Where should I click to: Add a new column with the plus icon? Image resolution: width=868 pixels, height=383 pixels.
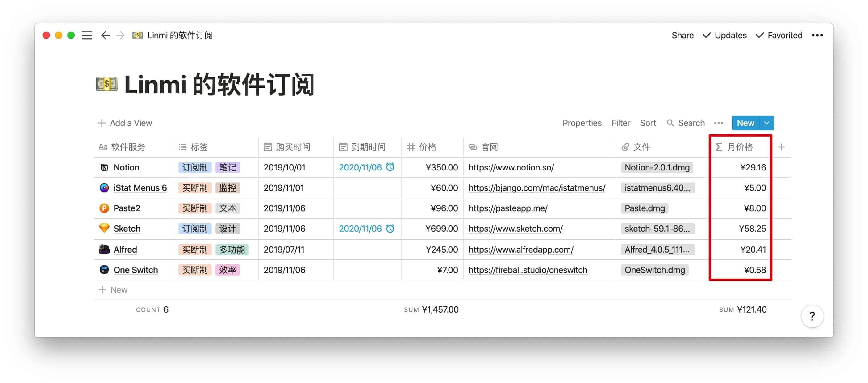[781, 147]
